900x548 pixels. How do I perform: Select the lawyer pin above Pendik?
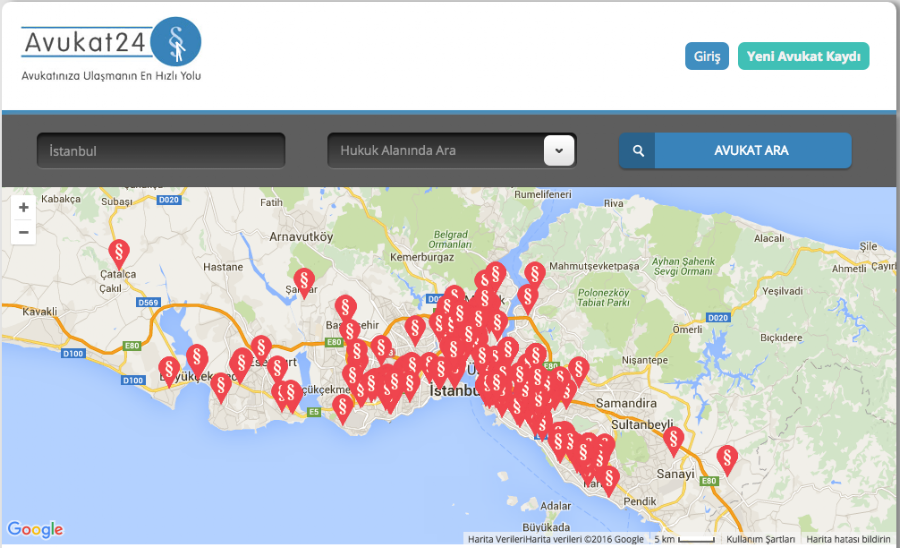coord(609,480)
